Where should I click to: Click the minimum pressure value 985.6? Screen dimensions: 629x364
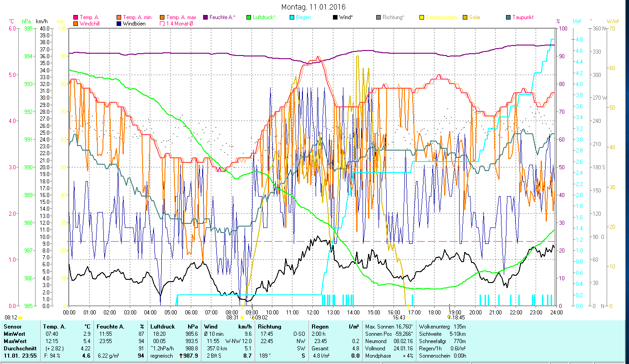[x=192, y=334]
